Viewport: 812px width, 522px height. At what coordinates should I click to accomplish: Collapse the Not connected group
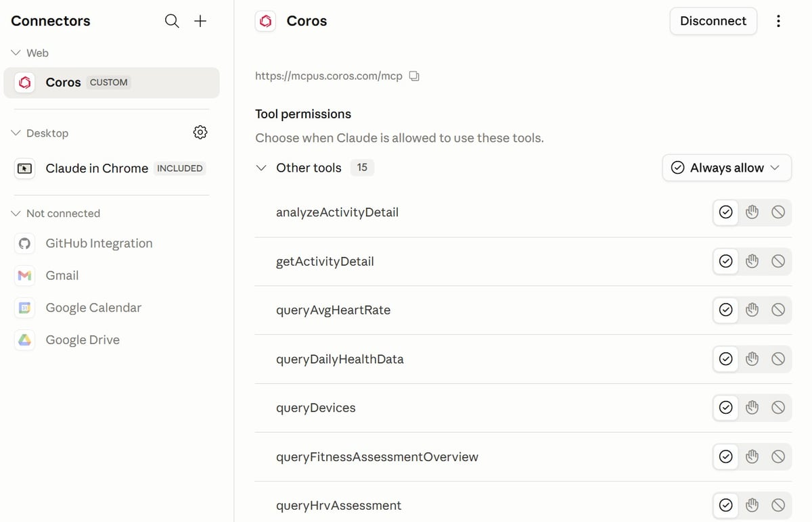point(16,213)
